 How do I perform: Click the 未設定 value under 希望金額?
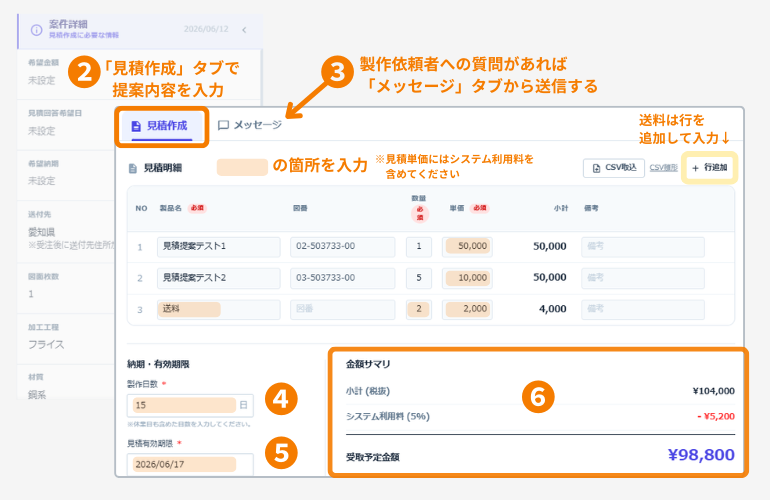[42, 81]
